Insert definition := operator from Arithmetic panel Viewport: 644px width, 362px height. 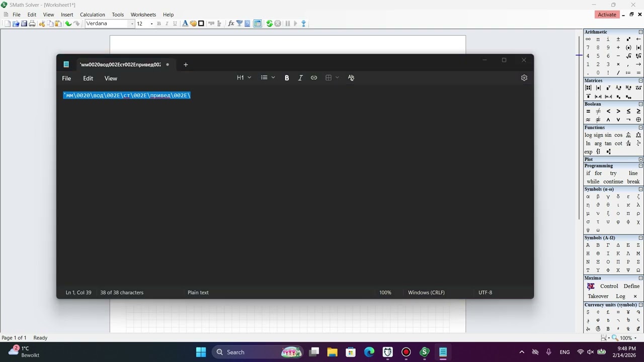(x=628, y=72)
